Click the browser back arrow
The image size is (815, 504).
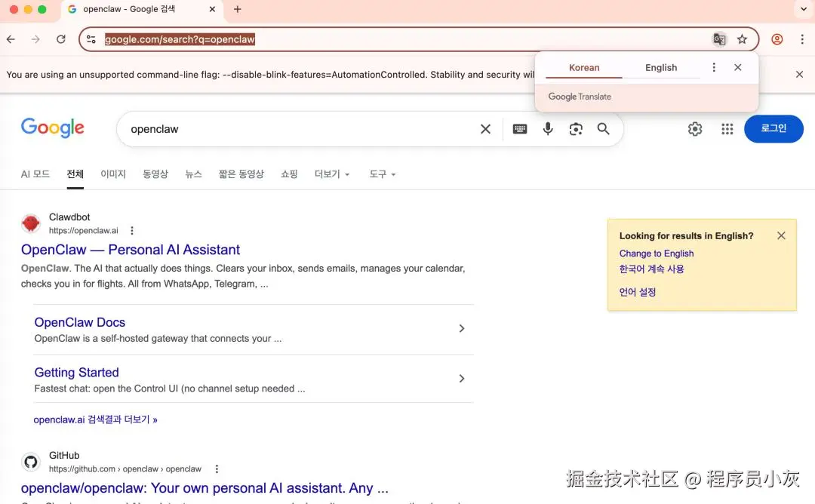(11, 39)
